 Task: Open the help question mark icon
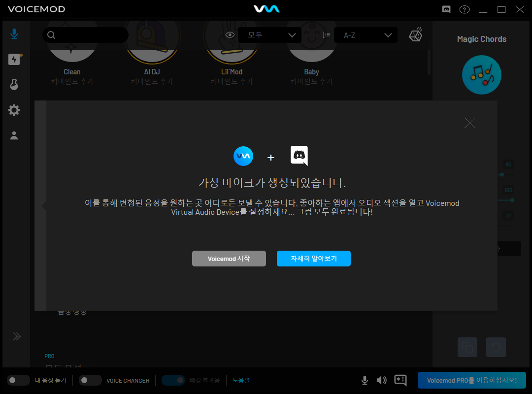pyautogui.click(x=465, y=9)
